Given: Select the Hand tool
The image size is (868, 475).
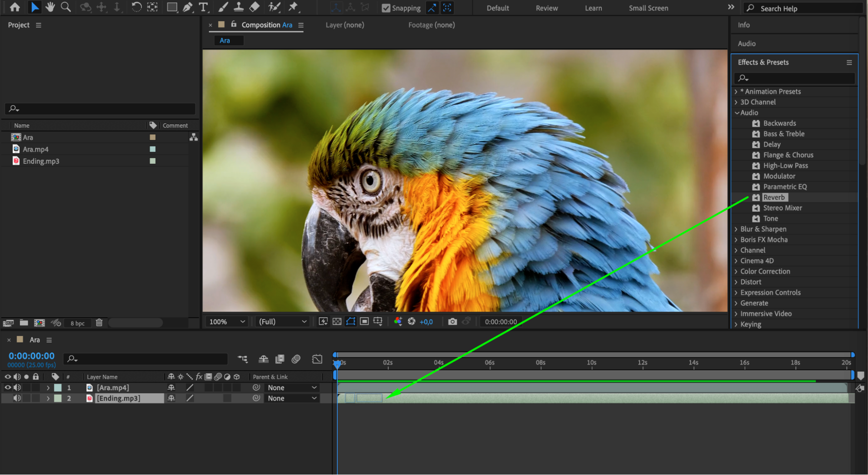Looking at the screenshot, I should [x=50, y=7].
